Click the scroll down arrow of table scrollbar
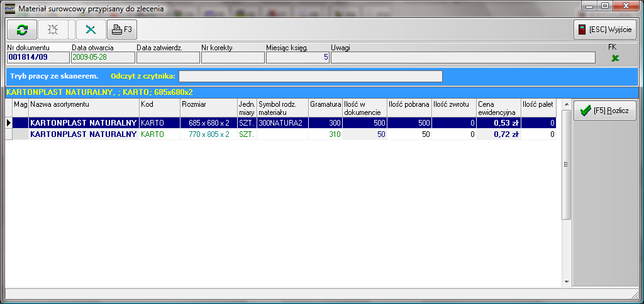The image size is (644, 304). (566, 282)
